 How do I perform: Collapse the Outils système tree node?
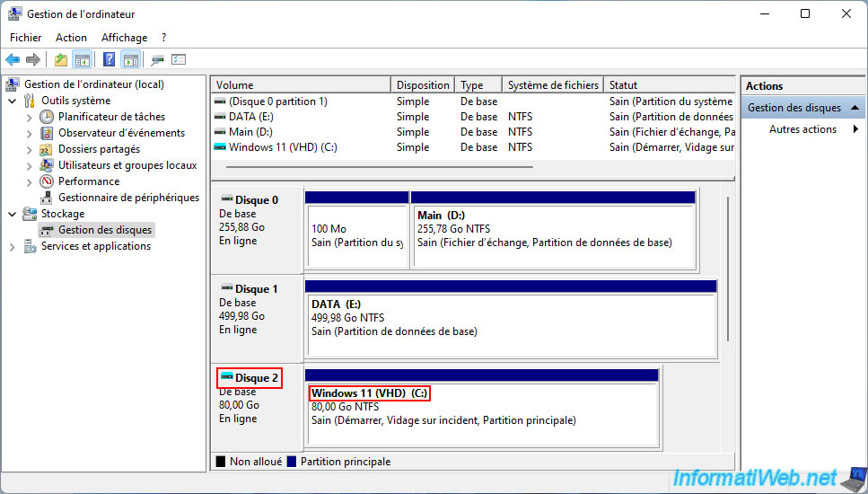13,101
